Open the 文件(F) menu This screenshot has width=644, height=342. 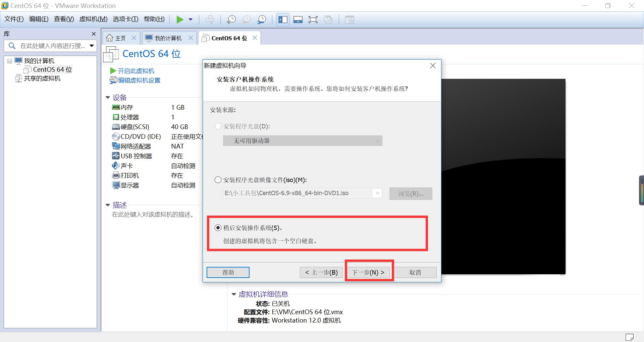[14, 19]
